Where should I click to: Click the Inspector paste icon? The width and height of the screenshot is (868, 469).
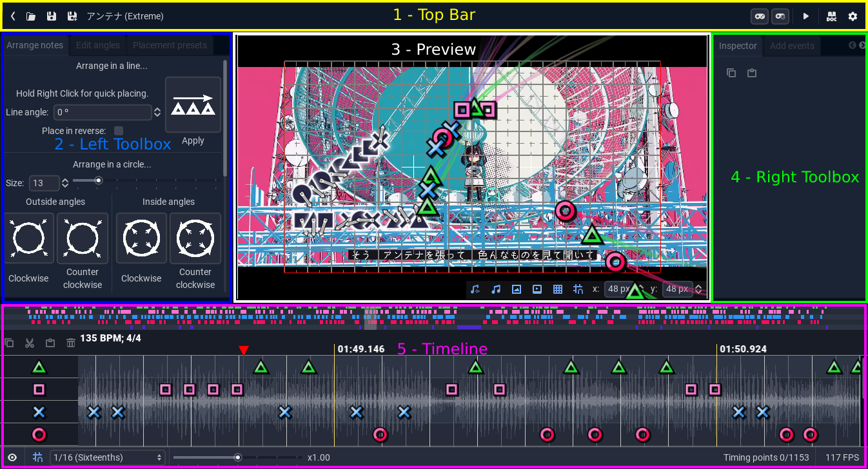point(751,73)
